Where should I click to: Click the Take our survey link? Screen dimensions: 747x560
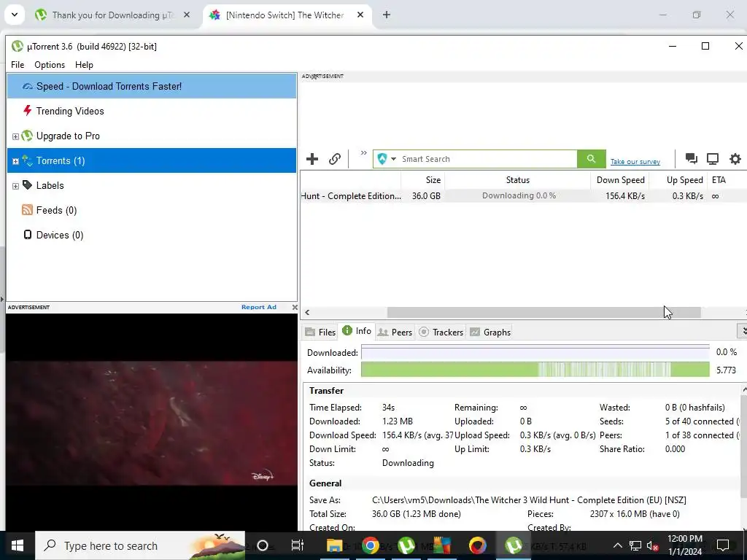click(x=635, y=162)
